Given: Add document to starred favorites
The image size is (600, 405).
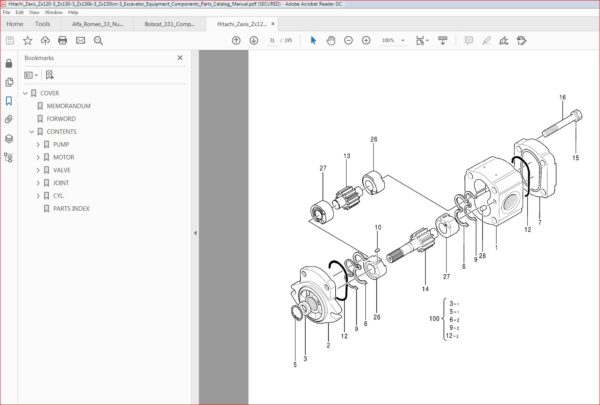Looking at the screenshot, I should click(28, 40).
